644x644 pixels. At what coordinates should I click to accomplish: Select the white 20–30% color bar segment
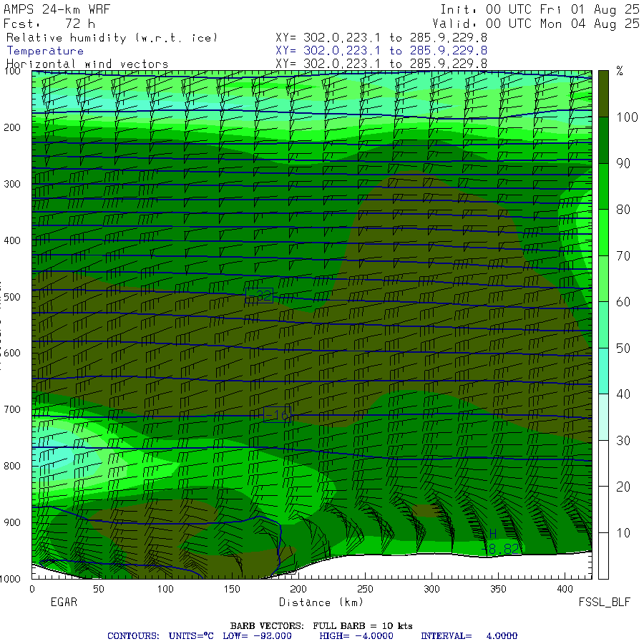(x=603, y=463)
